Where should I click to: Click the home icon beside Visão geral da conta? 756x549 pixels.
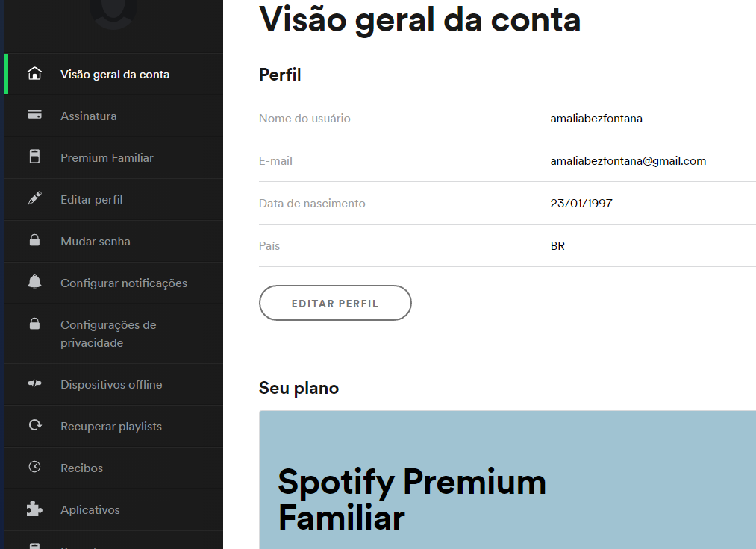[x=35, y=74]
